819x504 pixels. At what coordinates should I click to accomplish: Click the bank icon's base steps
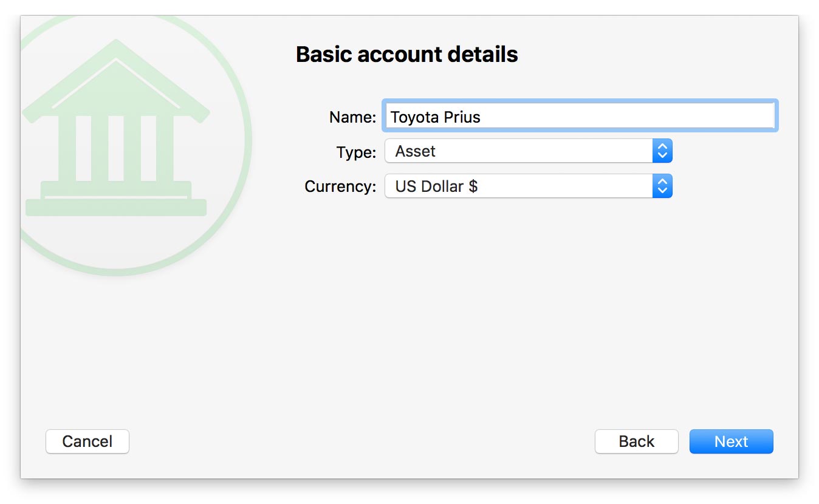(115, 199)
